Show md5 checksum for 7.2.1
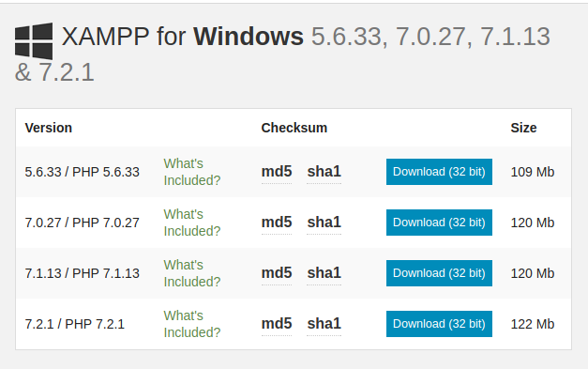 click(x=277, y=324)
